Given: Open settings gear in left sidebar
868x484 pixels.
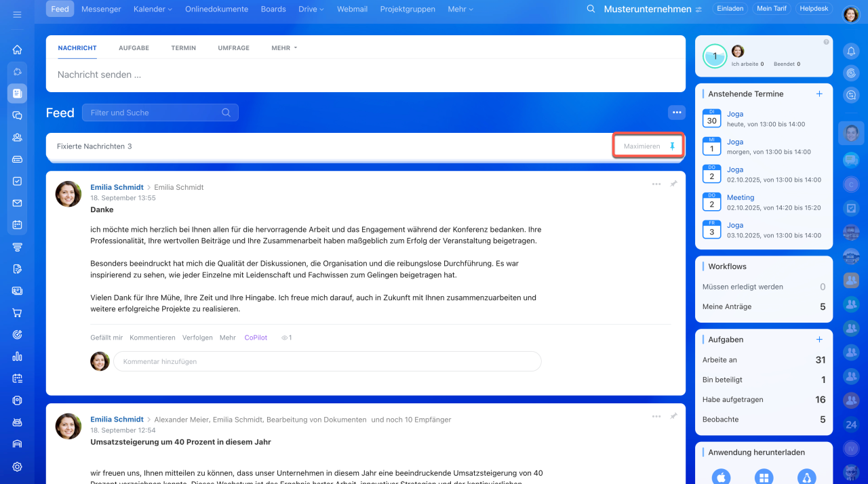Looking at the screenshot, I should click(x=17, y=466).
